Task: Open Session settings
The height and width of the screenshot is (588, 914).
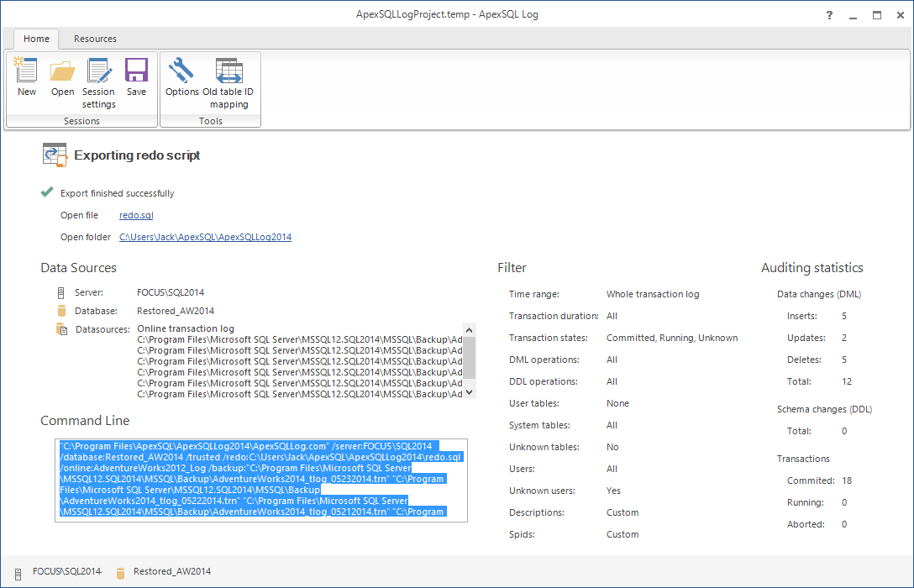Action: click(x=98, y=83)
